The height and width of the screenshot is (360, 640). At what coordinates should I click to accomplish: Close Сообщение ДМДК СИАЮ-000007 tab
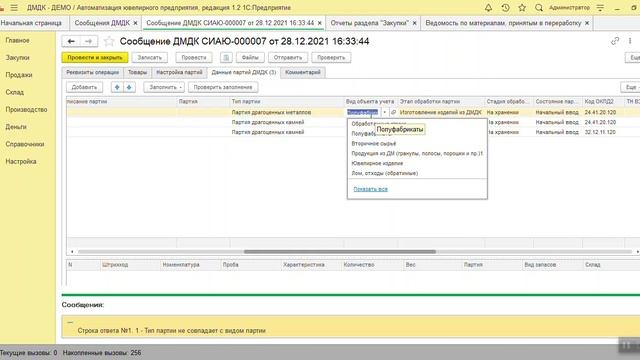(320, 23)
